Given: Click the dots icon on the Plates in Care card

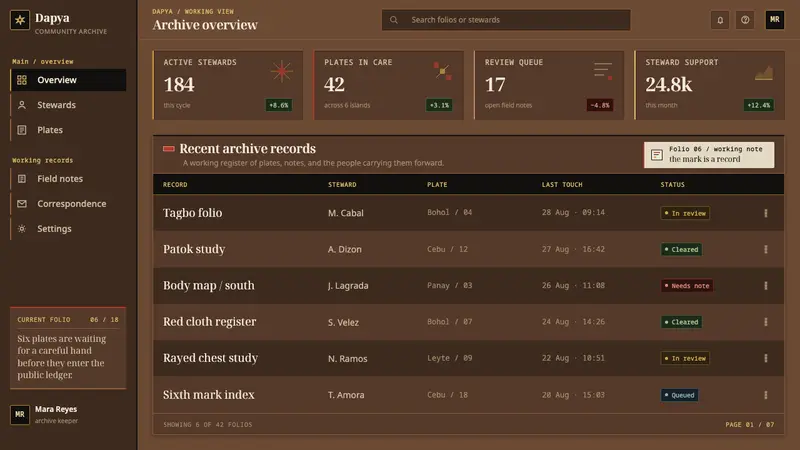Looking at the screenshot, I should [x=442, y=71].
